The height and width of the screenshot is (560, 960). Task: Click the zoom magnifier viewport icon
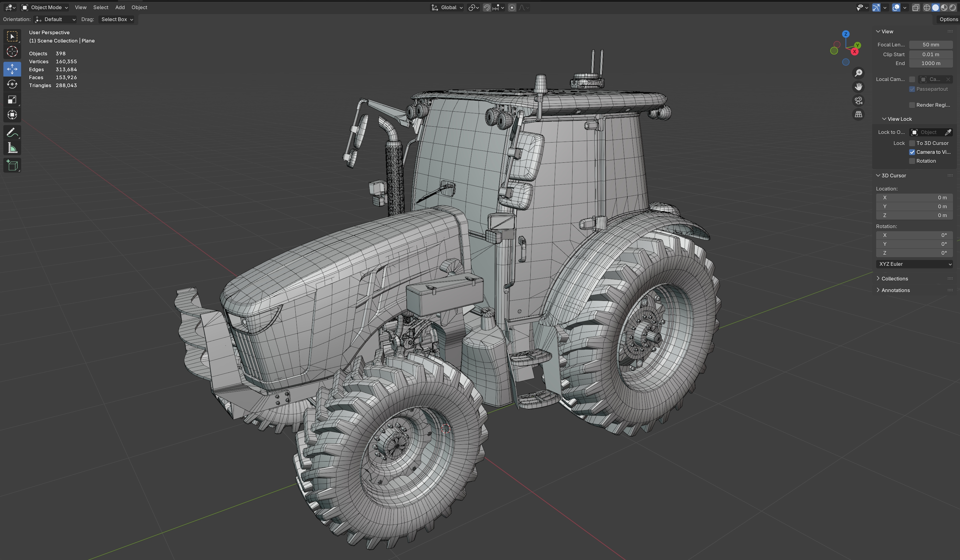tap(858, 73)
